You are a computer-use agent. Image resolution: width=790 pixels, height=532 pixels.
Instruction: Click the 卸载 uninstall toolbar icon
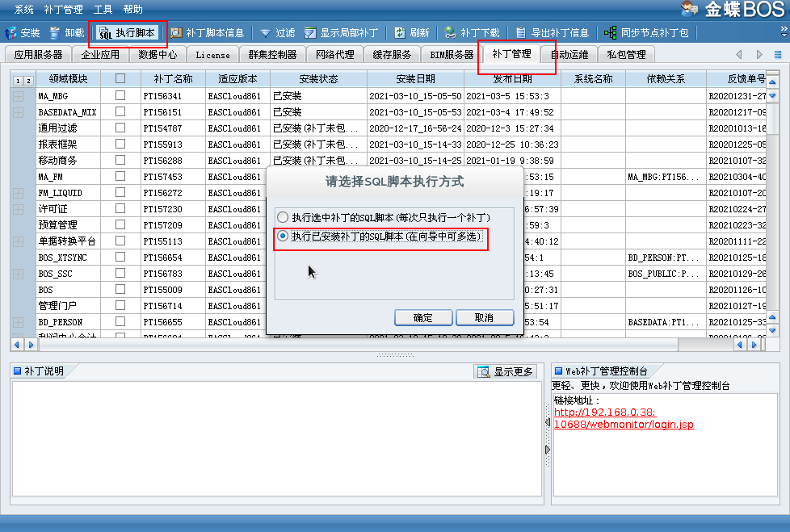[55, 33]
